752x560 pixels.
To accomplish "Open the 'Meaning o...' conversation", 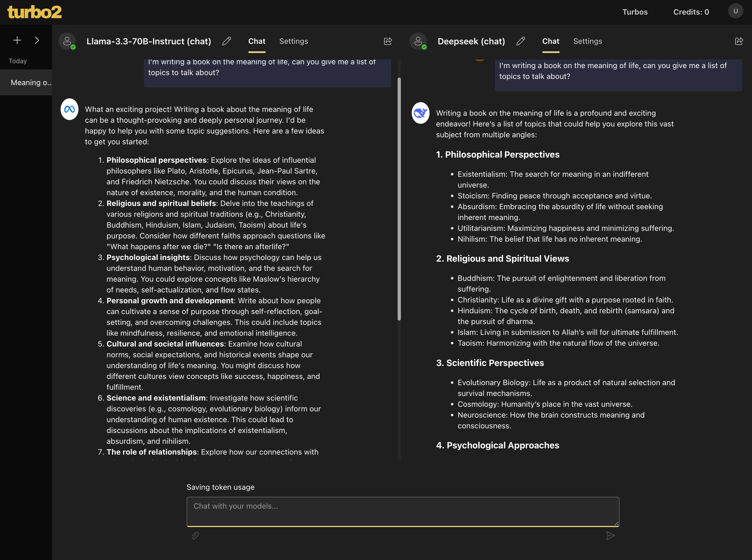I will 32,82.
